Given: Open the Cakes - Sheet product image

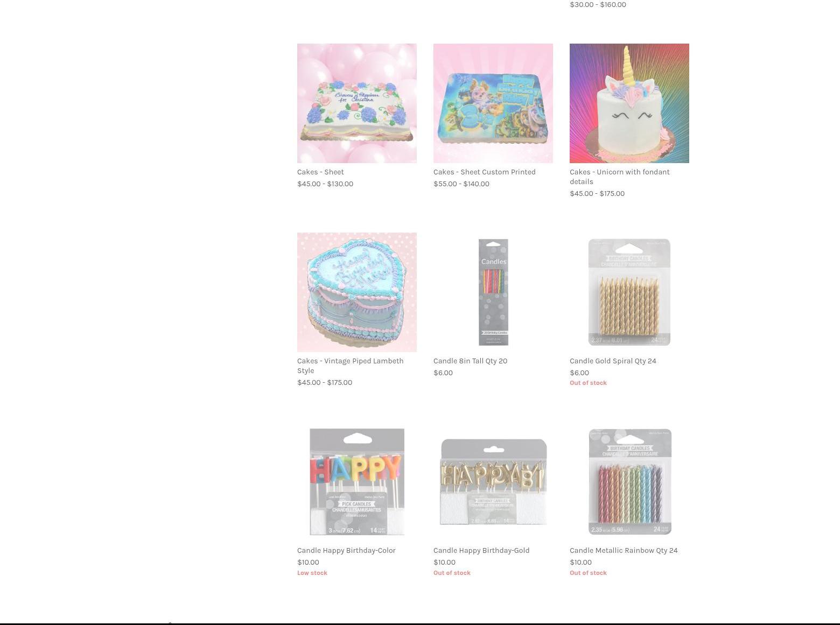Looking at the screenshot, I should point(356,103).
